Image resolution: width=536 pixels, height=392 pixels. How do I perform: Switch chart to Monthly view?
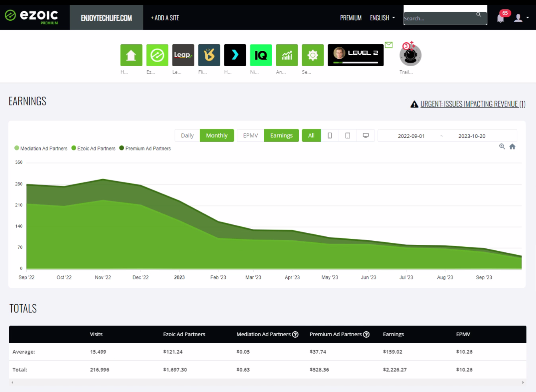217,136
